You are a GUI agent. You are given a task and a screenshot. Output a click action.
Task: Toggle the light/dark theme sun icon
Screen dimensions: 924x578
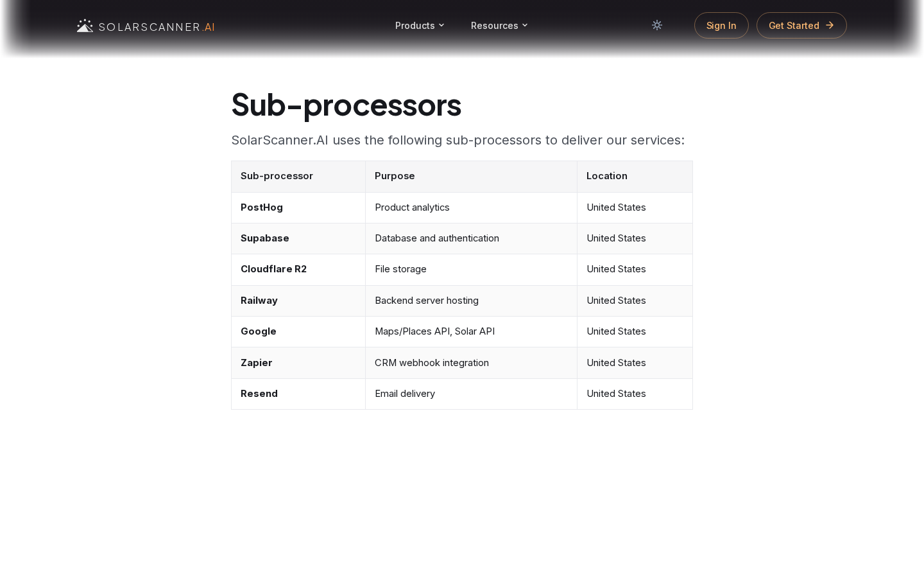point(657,25)
